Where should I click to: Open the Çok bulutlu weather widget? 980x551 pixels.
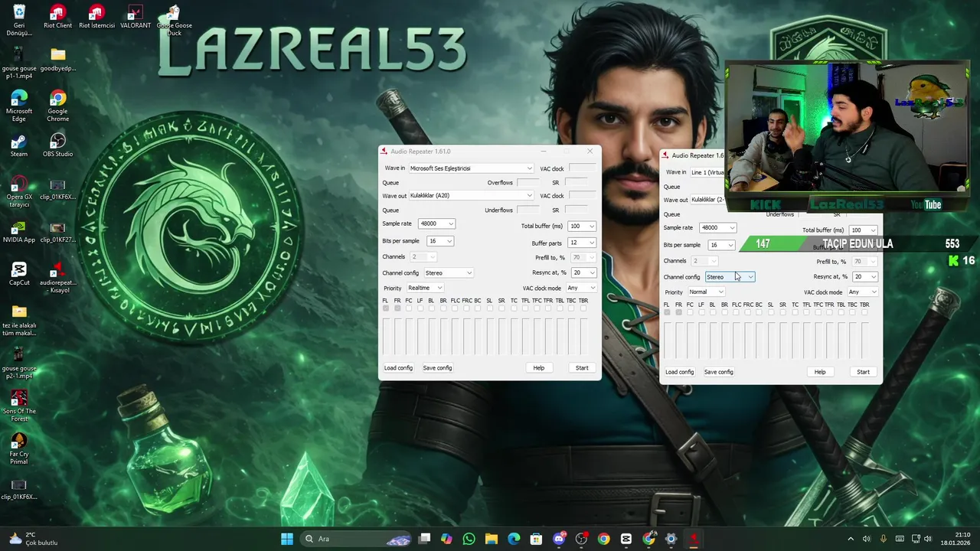click(x=34, y=539)
